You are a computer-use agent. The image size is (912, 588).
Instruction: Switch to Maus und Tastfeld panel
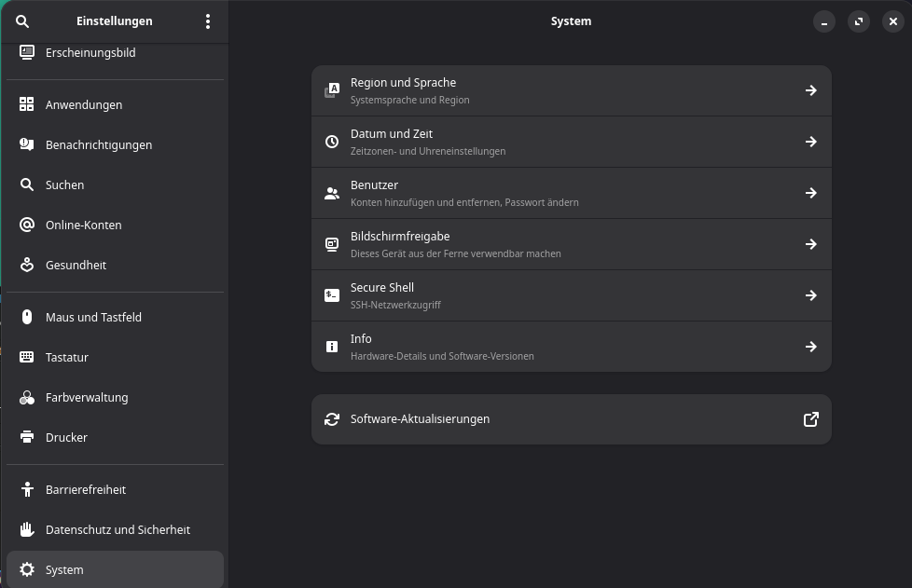click(x=93, y=318)
